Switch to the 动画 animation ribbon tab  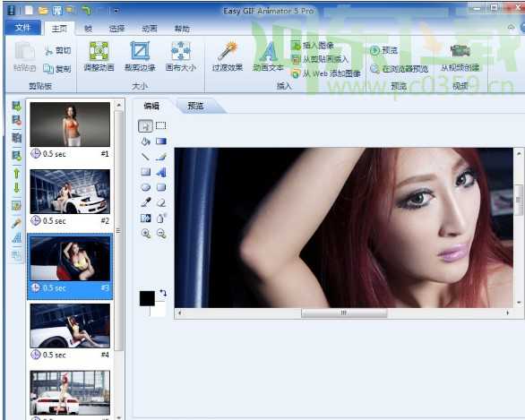(x=150, y=29)
